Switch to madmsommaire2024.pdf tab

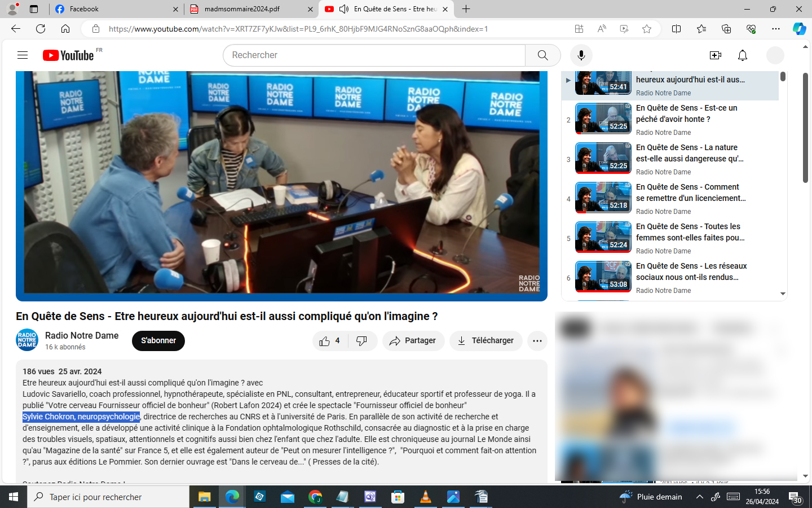(x=251, y=9)
